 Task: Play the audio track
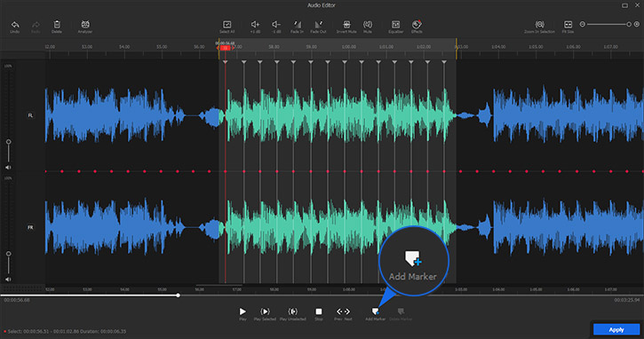click(x=242, y=311)
